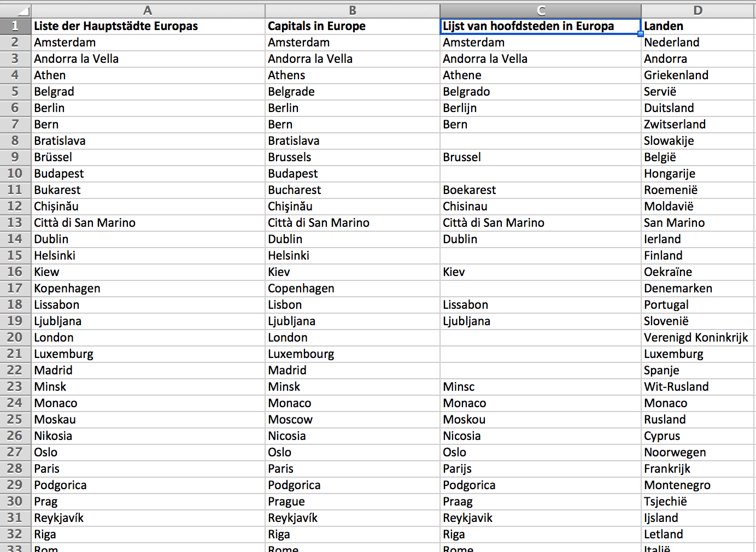Select the highlighted column C header
This screenshot has height=552, width=756.
pos(540,10)
